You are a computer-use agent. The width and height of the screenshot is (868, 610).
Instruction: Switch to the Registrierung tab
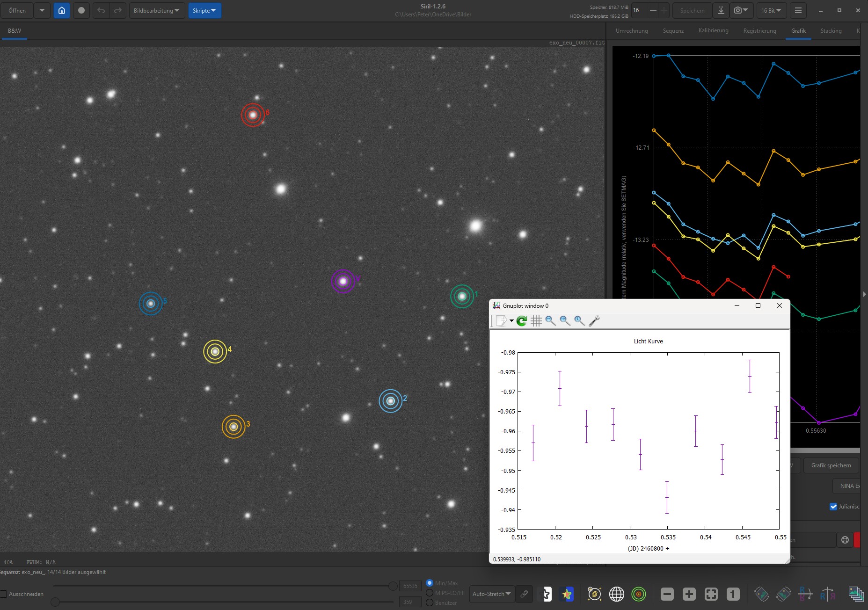[x=759, y=31]
